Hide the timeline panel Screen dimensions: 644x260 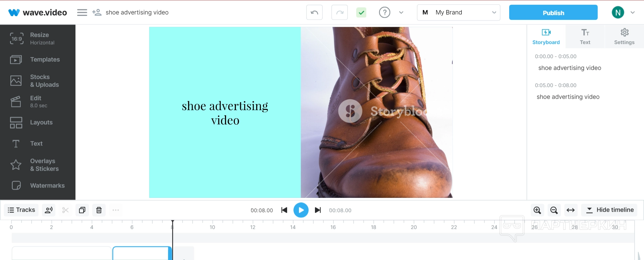pyautogui.click(x=609, y=210)
